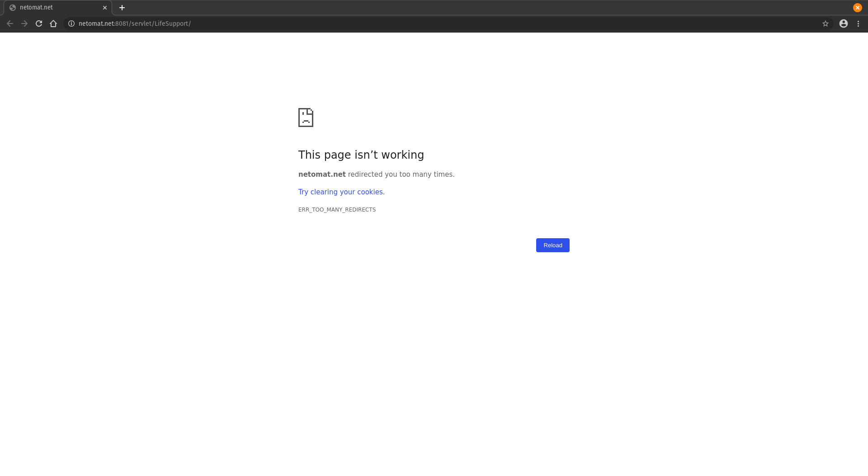Click the 'This page isn't working' heading
This screenshot has width=868, height=476.
361,155
